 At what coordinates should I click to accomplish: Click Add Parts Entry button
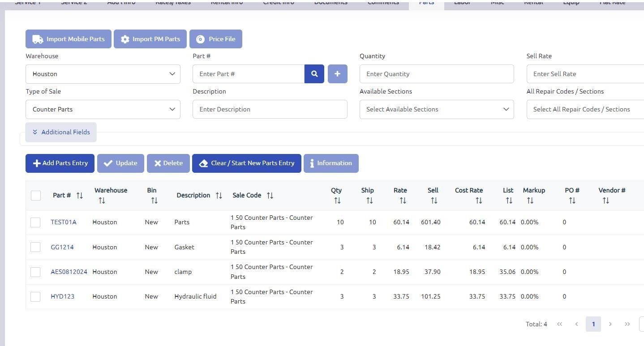(x=60, y=163)
